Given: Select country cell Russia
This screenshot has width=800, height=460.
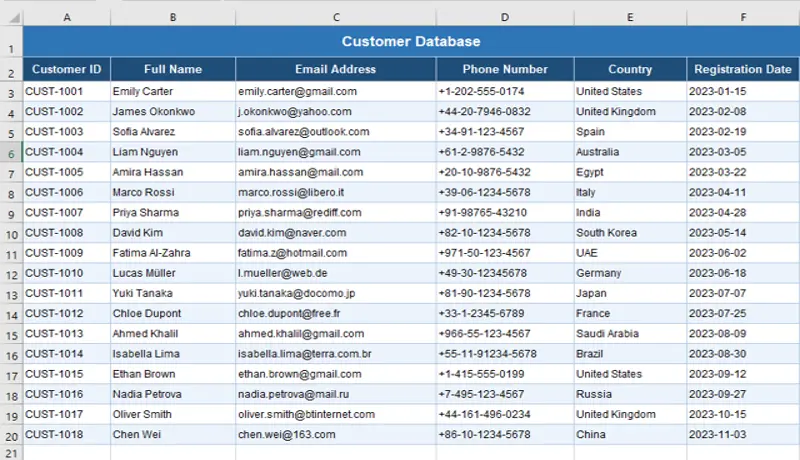Looking at the screenshot, I should pos(630,394).
